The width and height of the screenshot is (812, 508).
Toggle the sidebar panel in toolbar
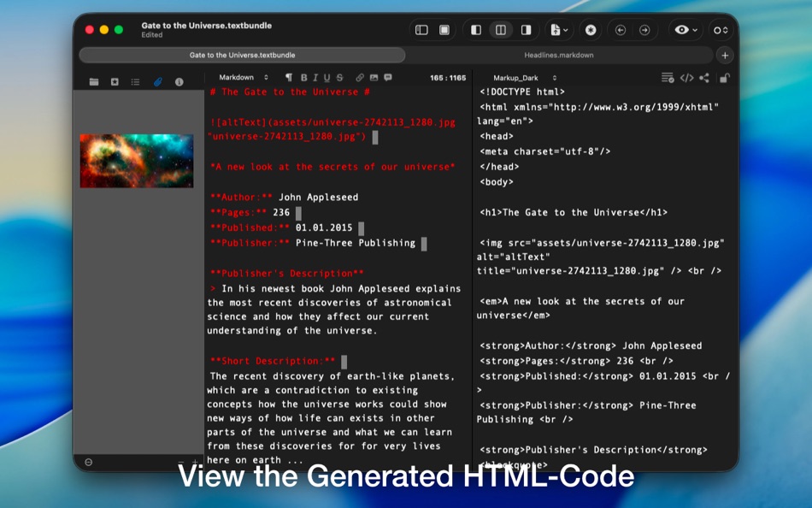[x=421, y=30]
